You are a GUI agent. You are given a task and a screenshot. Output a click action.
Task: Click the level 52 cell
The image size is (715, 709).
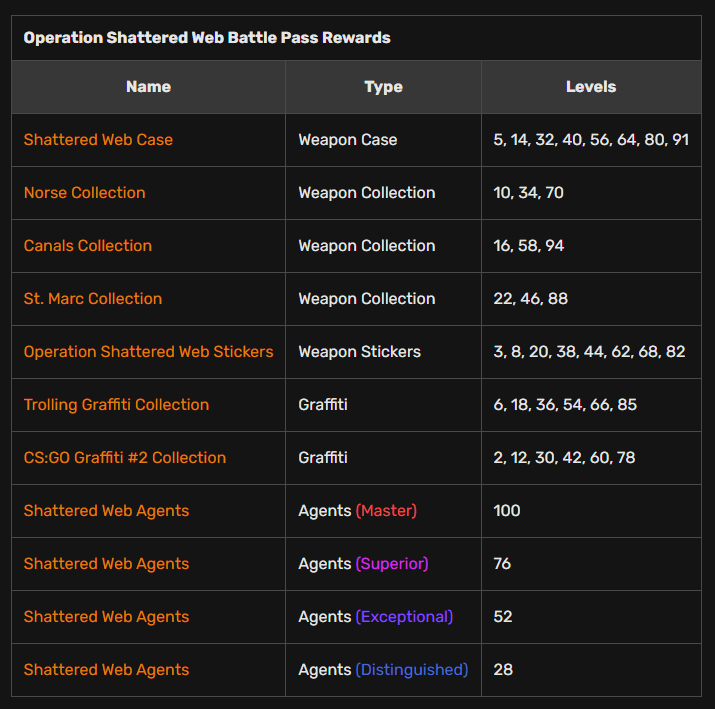[x=591, y=616]
